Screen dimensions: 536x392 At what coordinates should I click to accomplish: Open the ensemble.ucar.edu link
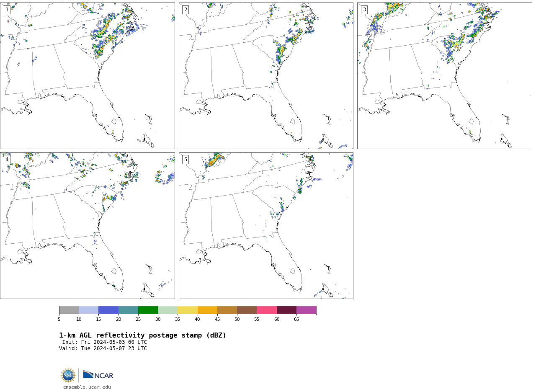87,387
